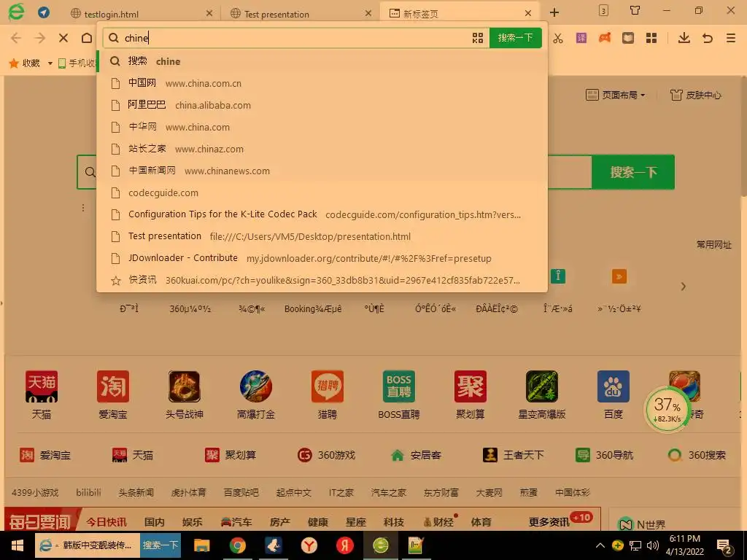Go to browser home page icon
Viewport: 747px width, 560px height.
(x=87, y=38)
